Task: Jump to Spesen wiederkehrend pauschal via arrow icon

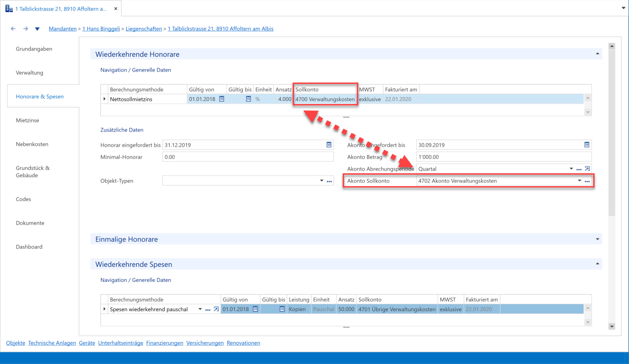Action: click(x=216, y=309)
